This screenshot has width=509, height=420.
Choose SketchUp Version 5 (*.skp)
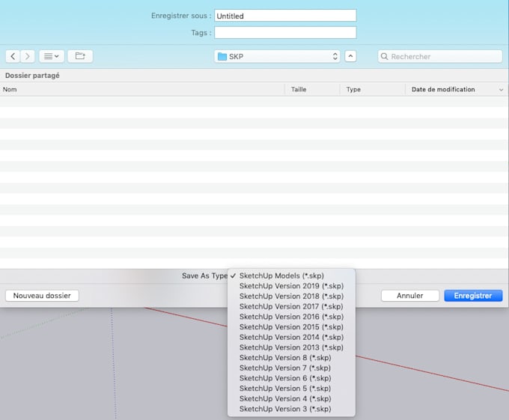tap(291, 389)
